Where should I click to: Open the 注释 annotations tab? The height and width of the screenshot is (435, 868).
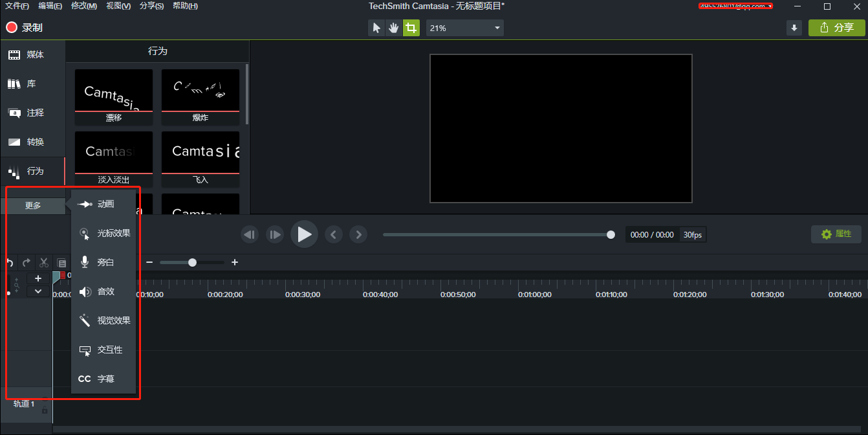(x=32, y=113)
